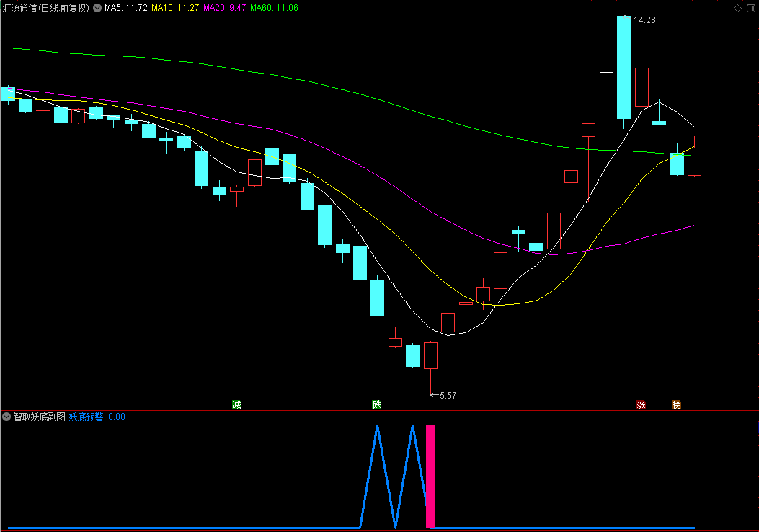
Task: Click the blue 妖底预警: 0.00 value label
Action: pyautogui.click(x=97, y=417)
